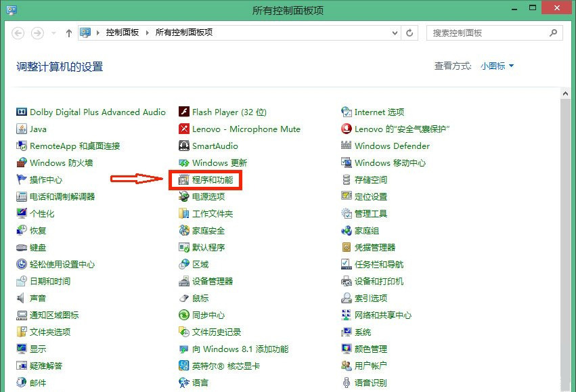
Task: Open the 用户帐户 icon
Action: (347, 366)
